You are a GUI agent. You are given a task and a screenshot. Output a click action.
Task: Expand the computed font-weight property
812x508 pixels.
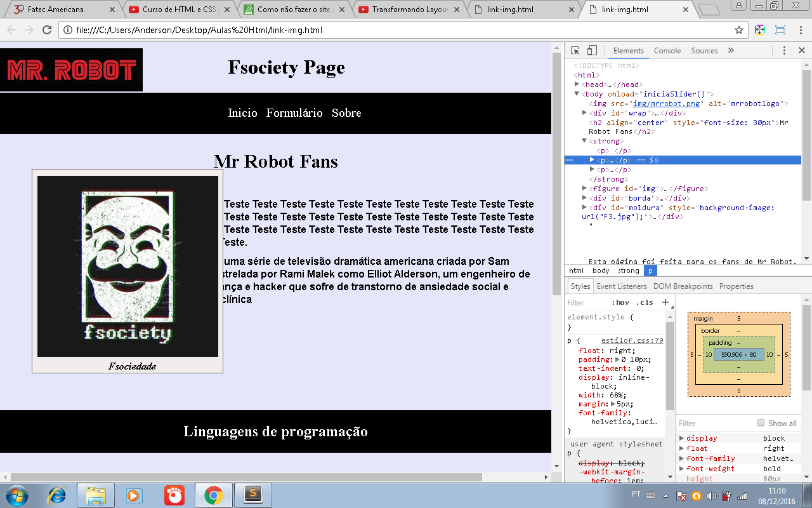681,469
